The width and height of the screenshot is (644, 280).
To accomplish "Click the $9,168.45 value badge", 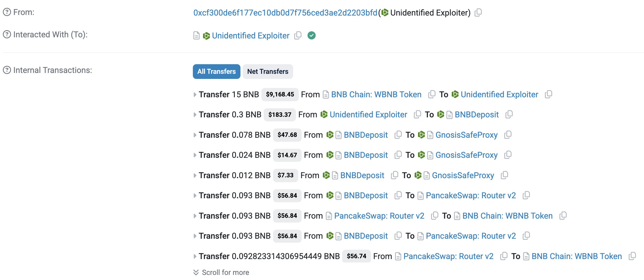I will (280, 94).
